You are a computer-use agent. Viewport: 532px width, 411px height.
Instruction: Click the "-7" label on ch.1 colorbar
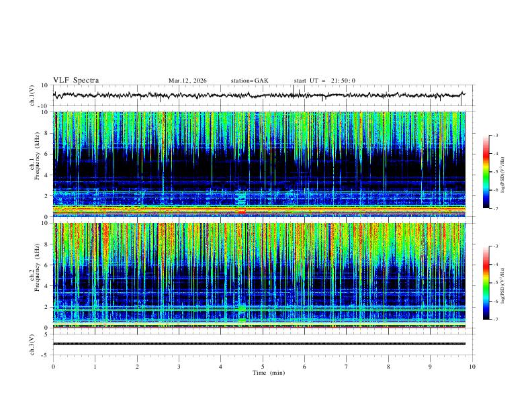(495, 209)
